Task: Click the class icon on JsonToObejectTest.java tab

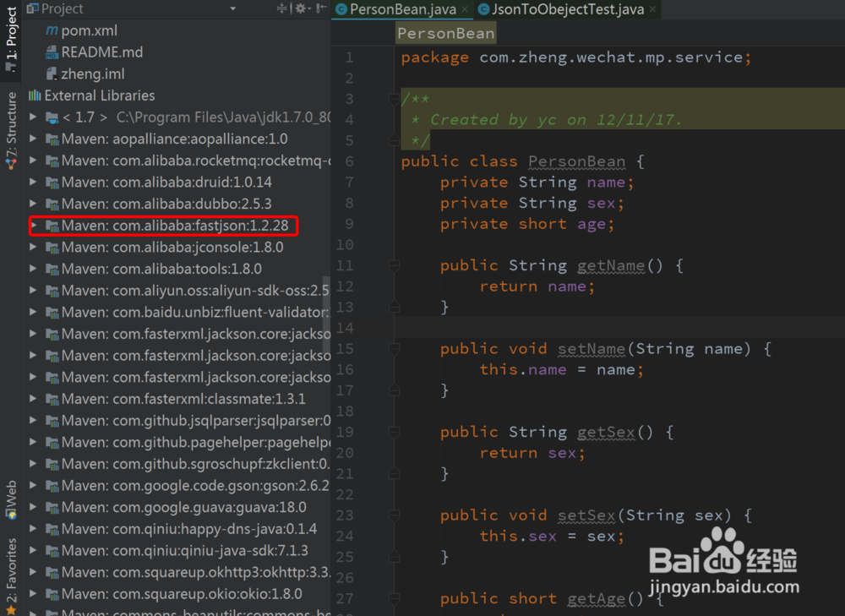Action: [x=484, y=9]
